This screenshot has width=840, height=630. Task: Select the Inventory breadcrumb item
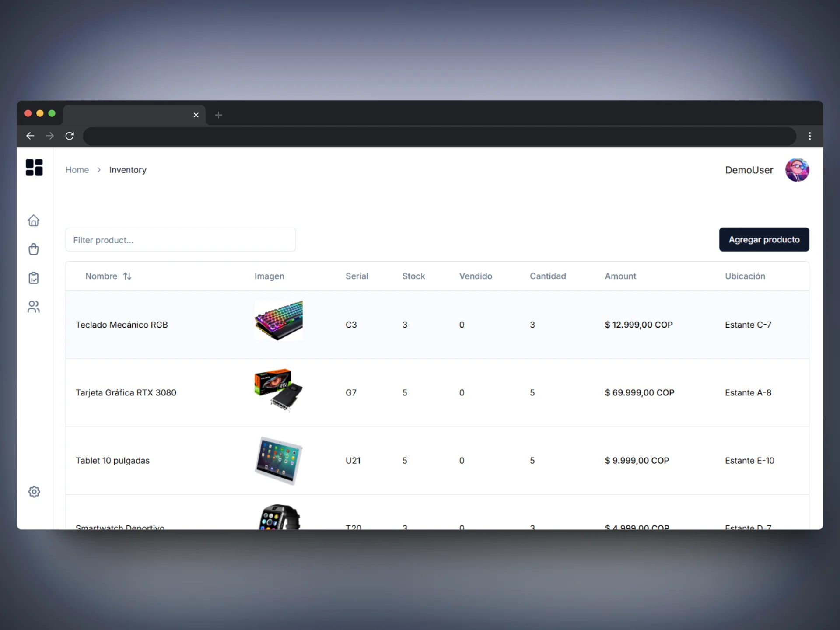tap(127, 170)
